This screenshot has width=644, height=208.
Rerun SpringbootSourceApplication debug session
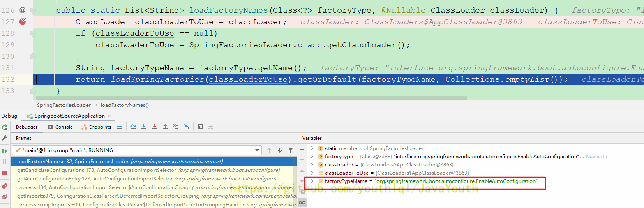click(x=5, y=127)
